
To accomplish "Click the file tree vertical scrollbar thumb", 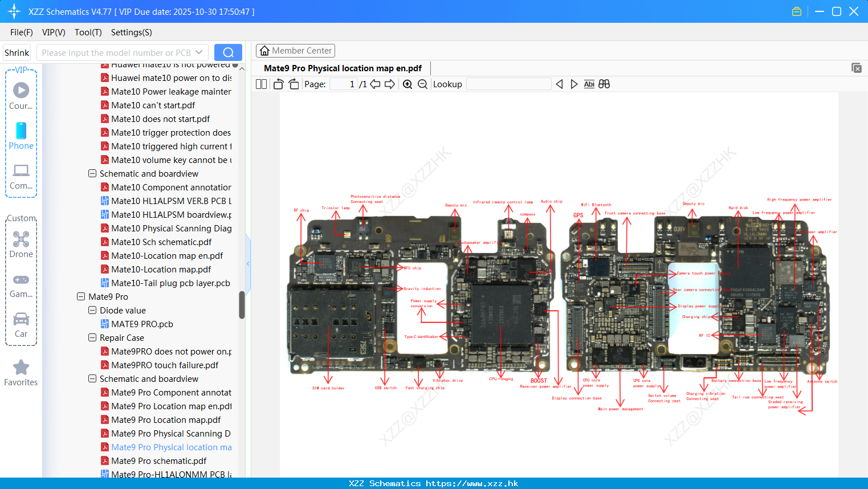I will pos(242,305).
